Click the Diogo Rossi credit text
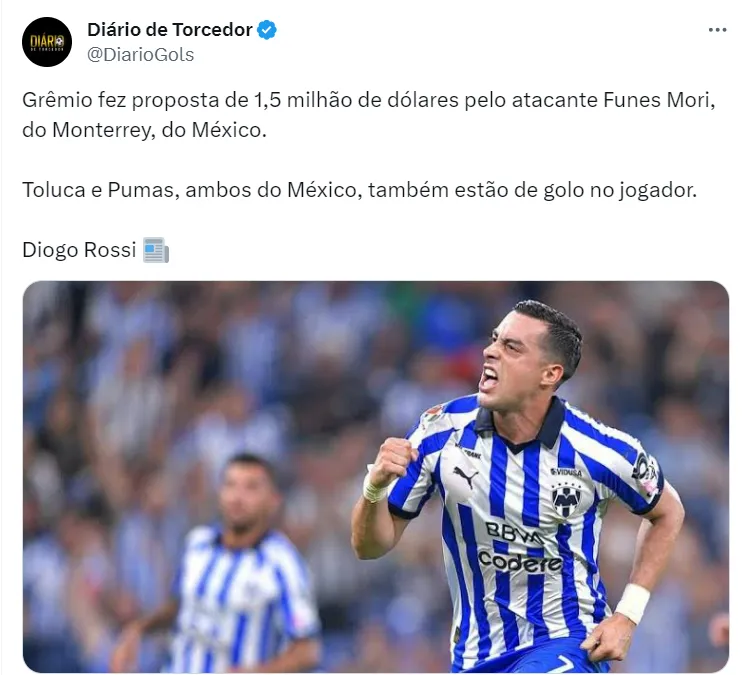Image resolution: width=742 pixels, height=675 pixels. point(79,250)
